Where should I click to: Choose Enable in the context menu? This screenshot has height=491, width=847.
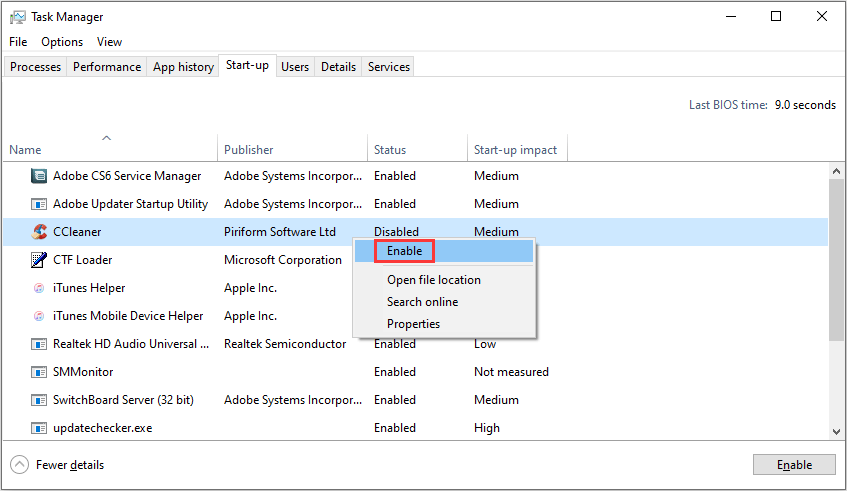tap(443, 251)
